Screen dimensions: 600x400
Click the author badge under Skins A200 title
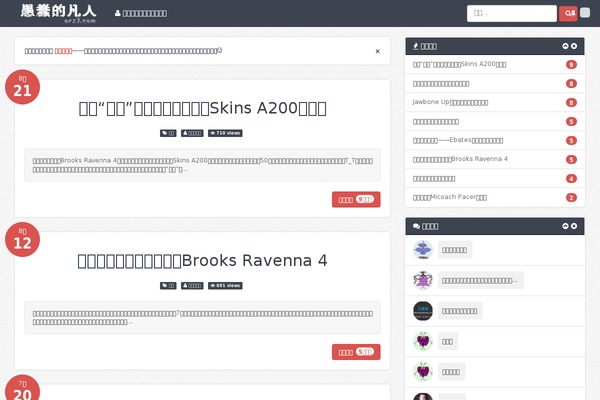pyautogui.click(x=192, y=133)
